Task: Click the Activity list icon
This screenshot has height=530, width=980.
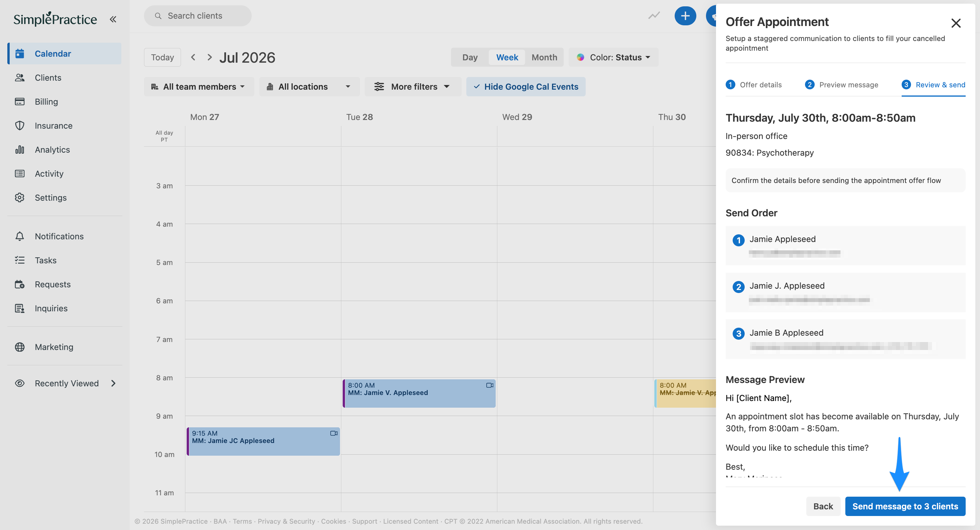Action: [20, 173]
